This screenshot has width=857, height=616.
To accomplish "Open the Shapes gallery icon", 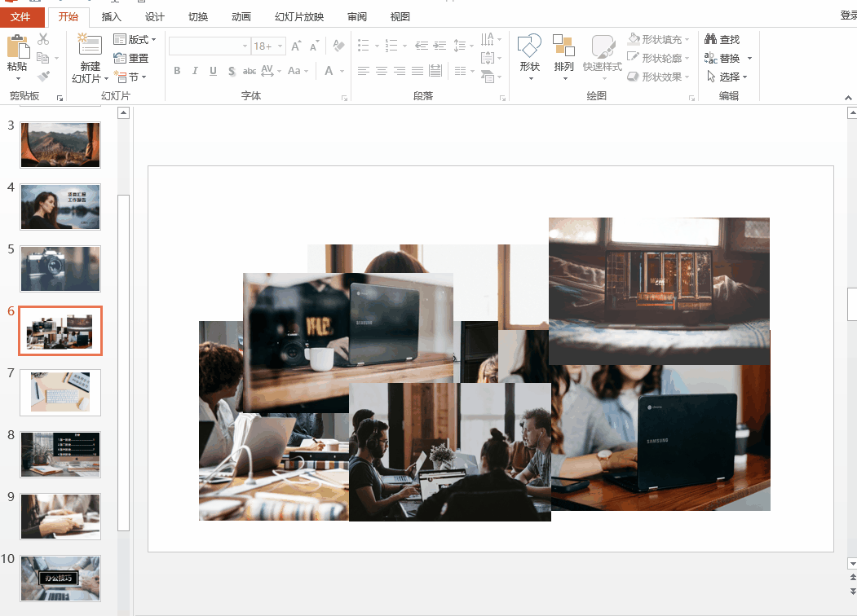I will click(x=529, y=46).
